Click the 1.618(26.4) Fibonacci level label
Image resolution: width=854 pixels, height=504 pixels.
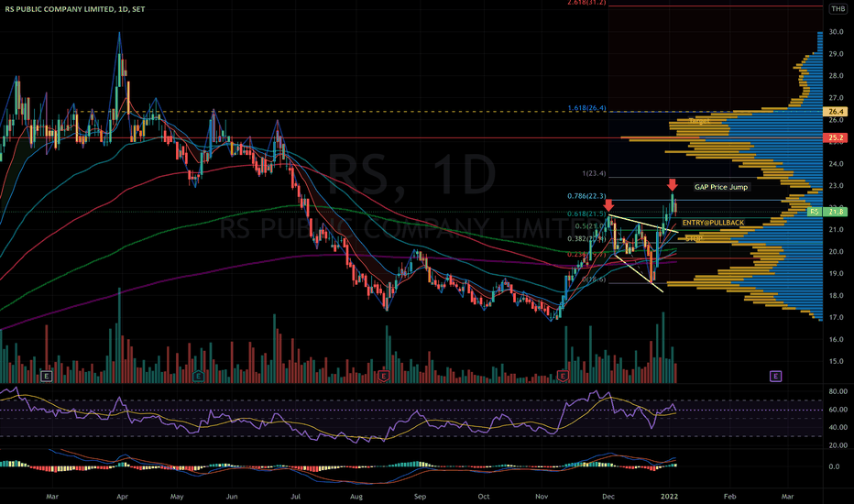tap(586, 108)
